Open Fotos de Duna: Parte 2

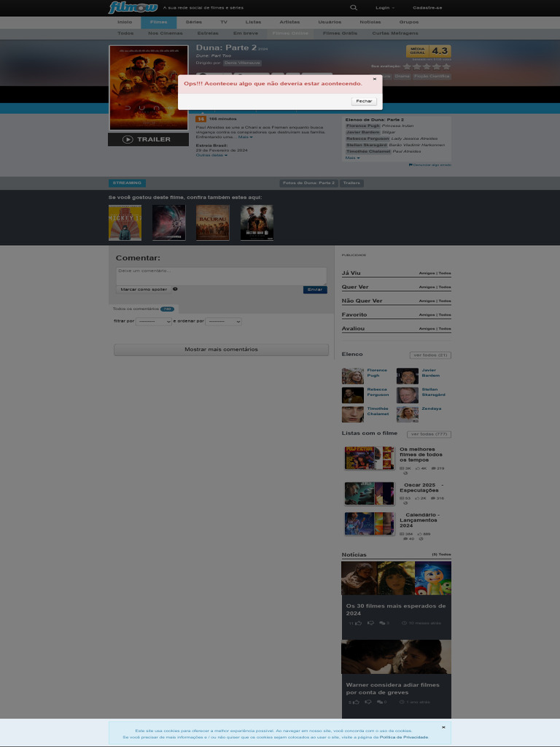[x=308, y=183]
